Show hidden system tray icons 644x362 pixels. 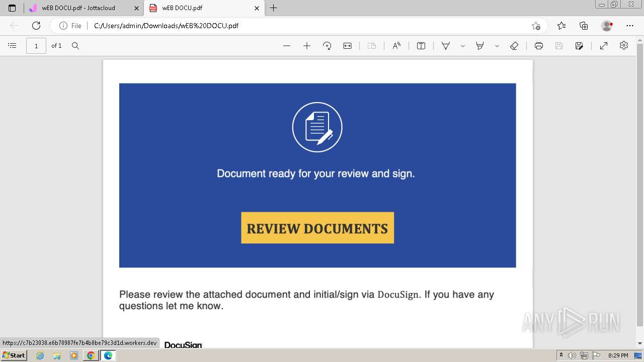(x=561, y=355)
